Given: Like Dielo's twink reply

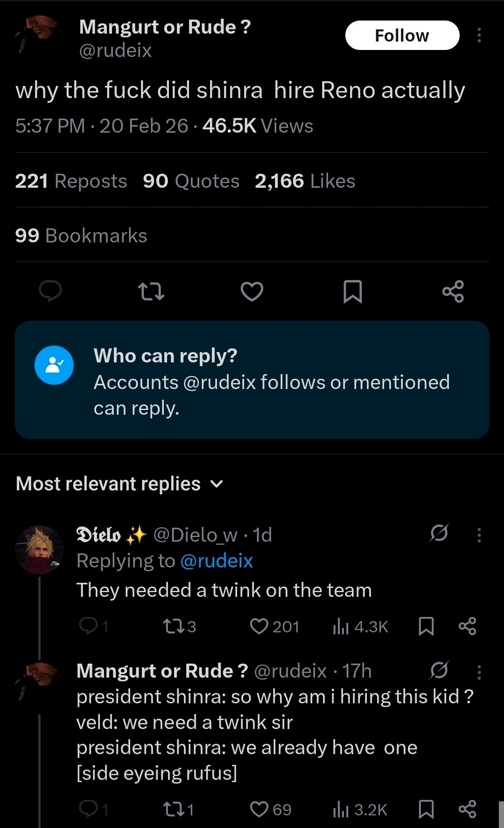Looking at the screenshot, I should tap(259, 626).
